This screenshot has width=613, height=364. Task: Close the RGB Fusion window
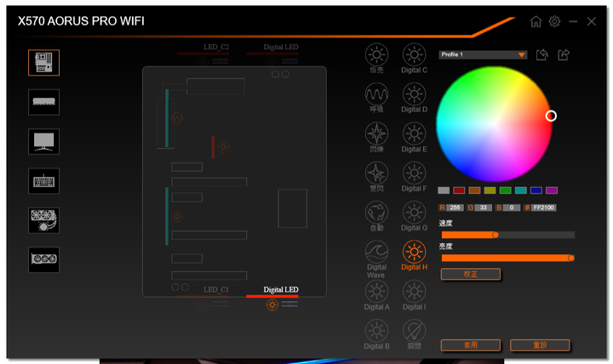click(592, 21)
